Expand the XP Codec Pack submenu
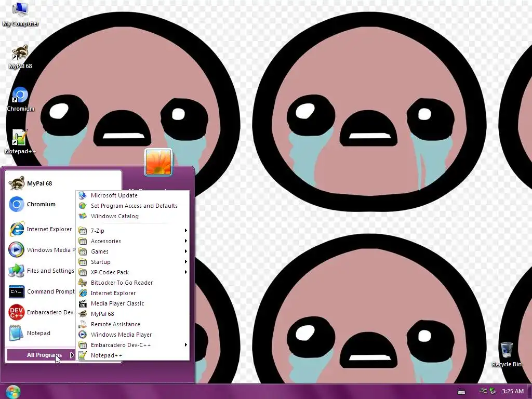The height and width of the screenshot is (399, 532). click(x=132, y=272)
